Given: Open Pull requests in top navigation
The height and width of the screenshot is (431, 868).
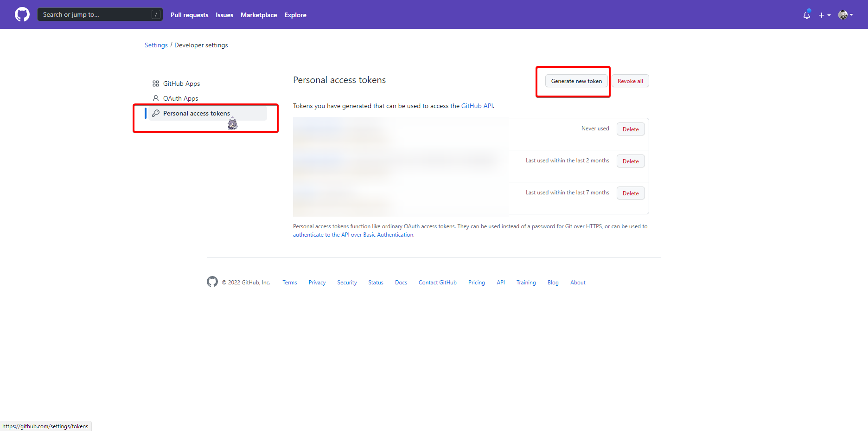Looking at the screenshot, I should (189, 15).
